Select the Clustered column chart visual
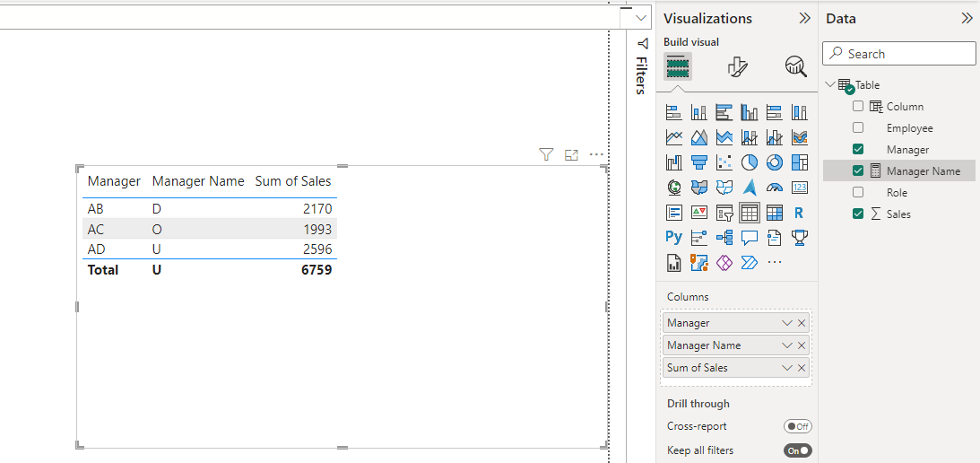Image resolution: width=980 pixels, height=463 pixels. click(x=750, y=113)
